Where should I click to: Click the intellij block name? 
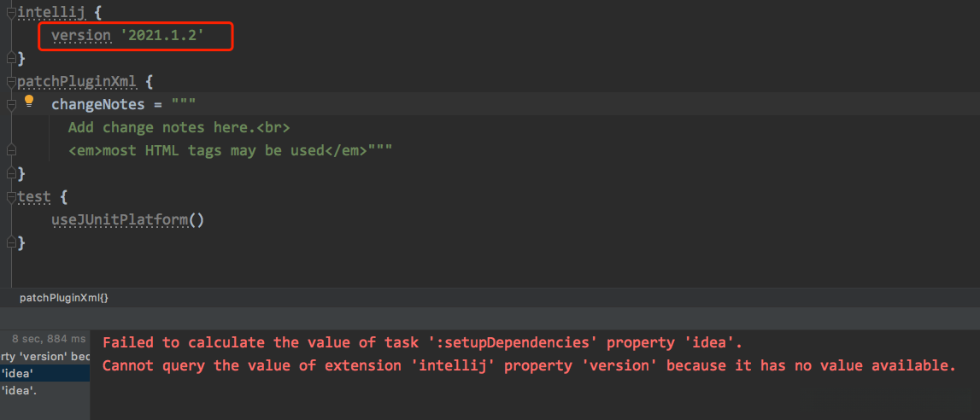coord(50,13)
